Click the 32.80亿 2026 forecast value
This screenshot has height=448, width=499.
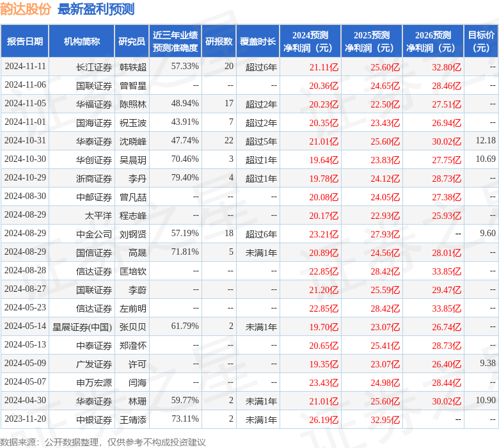447,67
